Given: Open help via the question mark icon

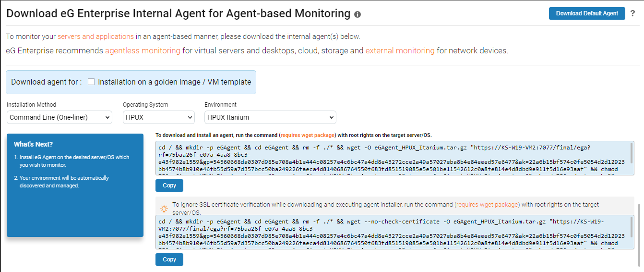Looking at the screenshot, I should point(633,14).
